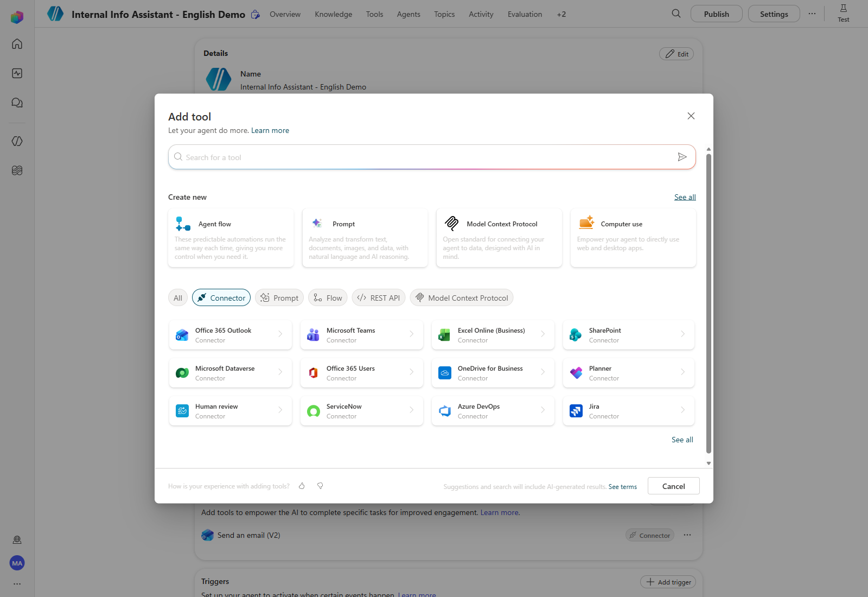Click the send arrow in tool search
This screenshot has height=597, width=868.
click(682, 157)
